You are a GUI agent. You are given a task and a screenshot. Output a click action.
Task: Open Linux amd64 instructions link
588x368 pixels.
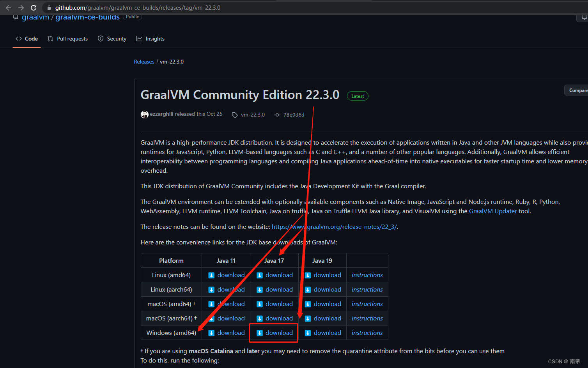coord(367,275)
